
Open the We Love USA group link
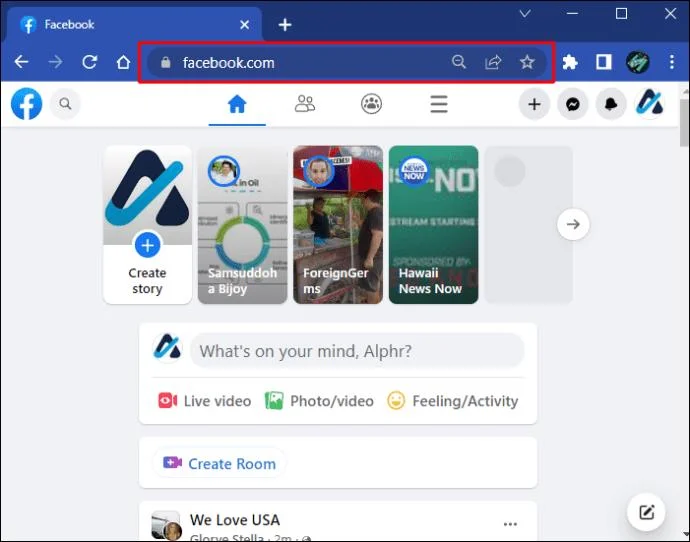coord(235,520)
